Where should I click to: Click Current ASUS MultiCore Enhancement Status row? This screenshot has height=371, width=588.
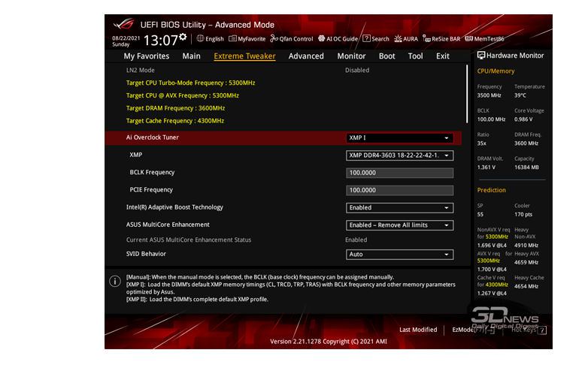click(x=285, y=240)
